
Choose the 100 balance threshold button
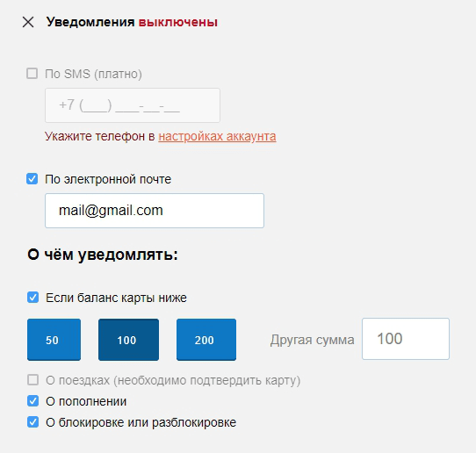coord(128,340)
